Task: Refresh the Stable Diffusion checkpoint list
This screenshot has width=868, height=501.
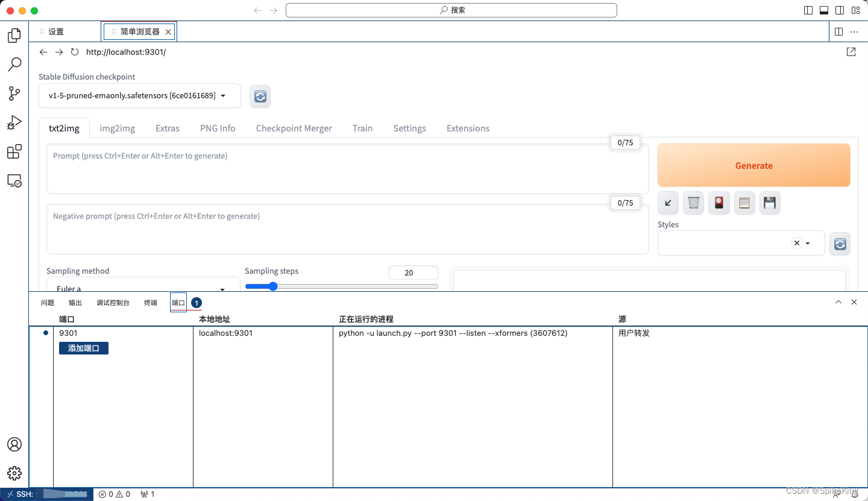Action: (x=260, y=96)
